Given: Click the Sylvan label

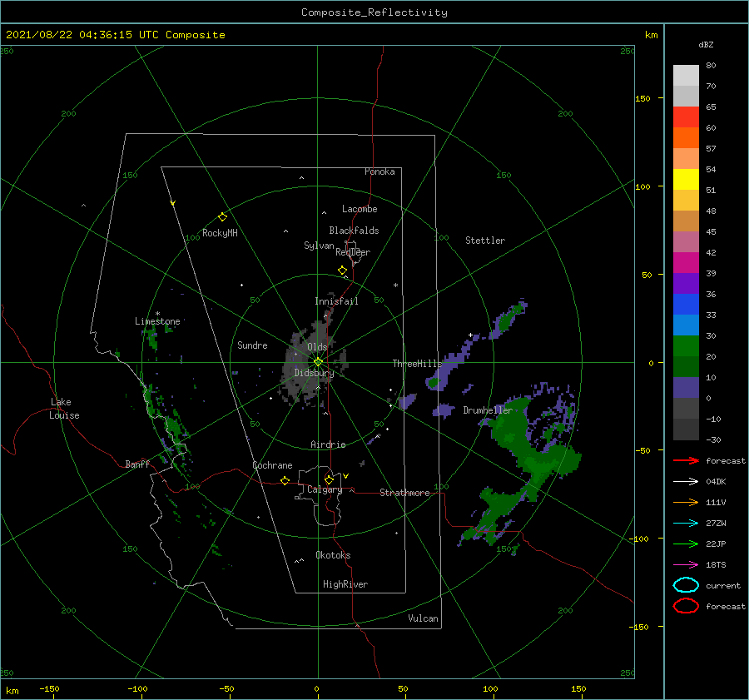Looking at the screenshot, I should click(319, 246).
